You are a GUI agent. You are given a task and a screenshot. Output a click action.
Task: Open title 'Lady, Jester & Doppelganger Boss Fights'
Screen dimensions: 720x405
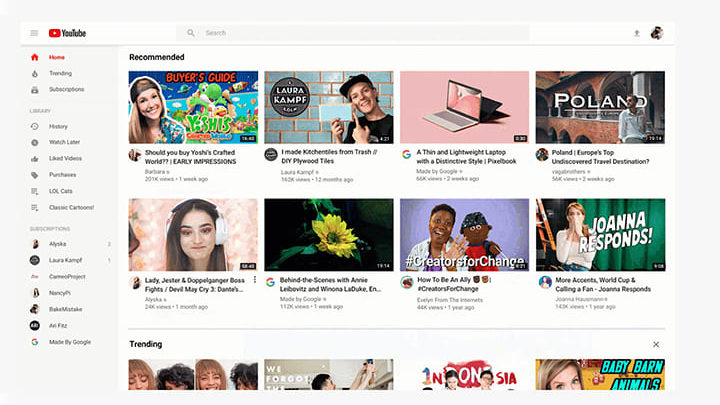click(x=195, y=285)
